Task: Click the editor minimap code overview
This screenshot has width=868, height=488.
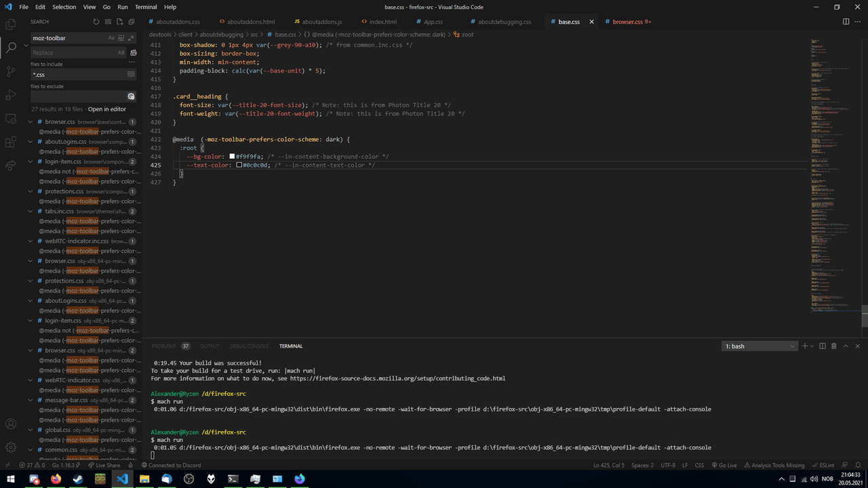Action: 834,176
